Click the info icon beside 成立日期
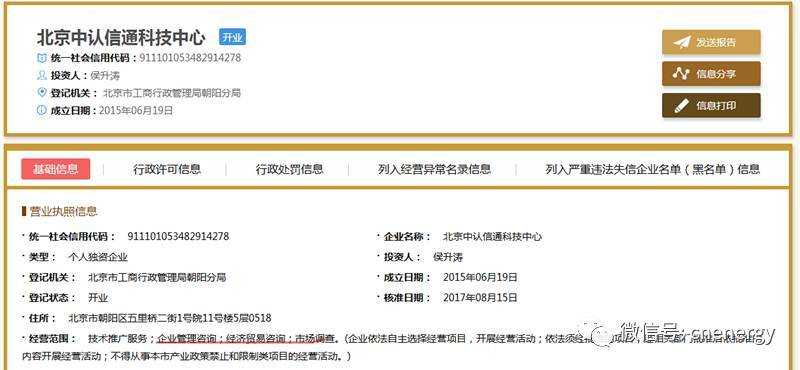This screenshot has height=370, width=800. coord(42,110)
